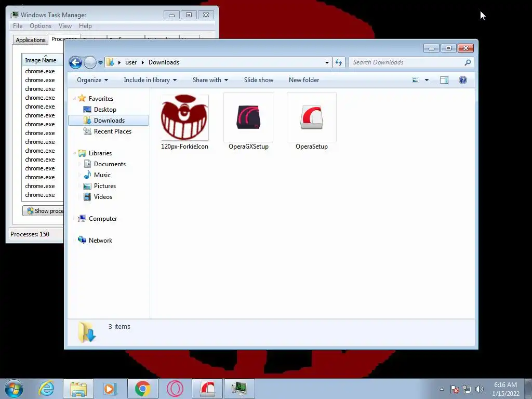532x399 pixels.
Task: Click the Opera installer taskbar icon
Action: tap(207, 389)
